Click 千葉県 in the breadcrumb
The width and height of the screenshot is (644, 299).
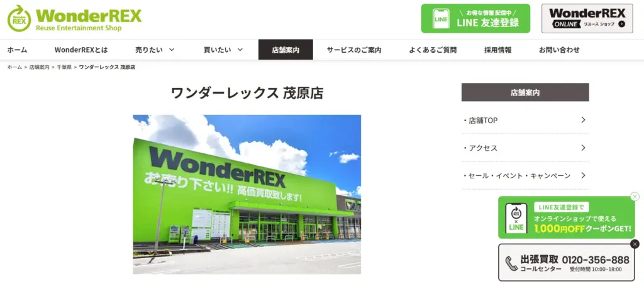[x=64, y=67]
